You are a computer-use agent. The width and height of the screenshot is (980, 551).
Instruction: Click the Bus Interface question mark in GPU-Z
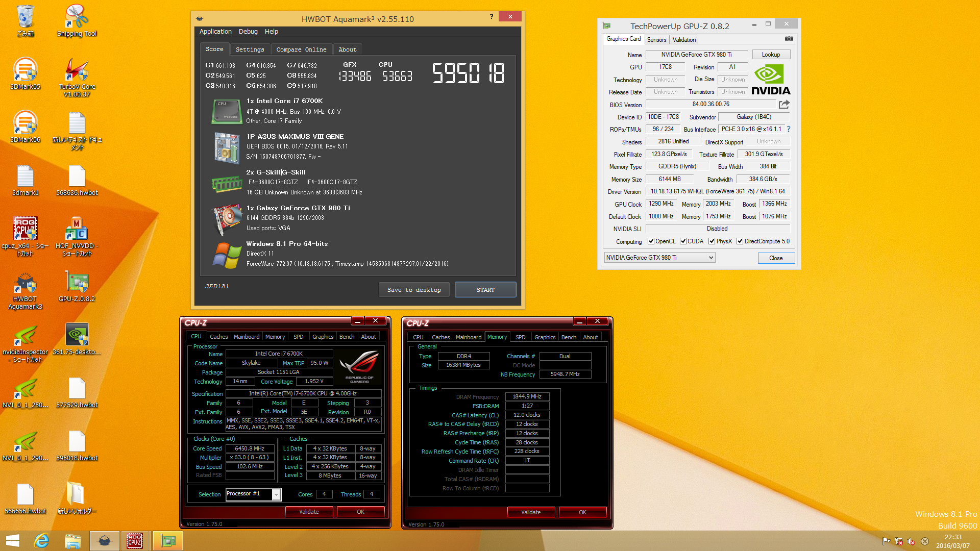point(789,129)
